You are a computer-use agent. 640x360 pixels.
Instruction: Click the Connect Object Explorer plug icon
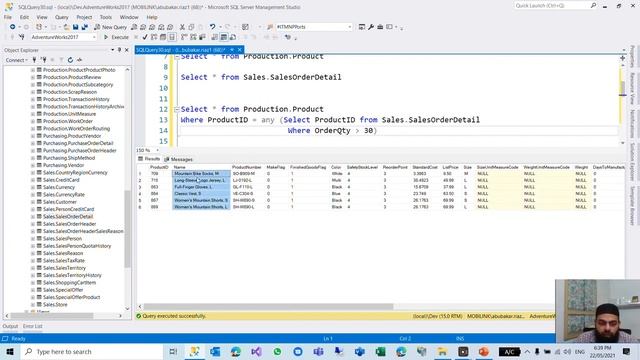coord(34,60)
